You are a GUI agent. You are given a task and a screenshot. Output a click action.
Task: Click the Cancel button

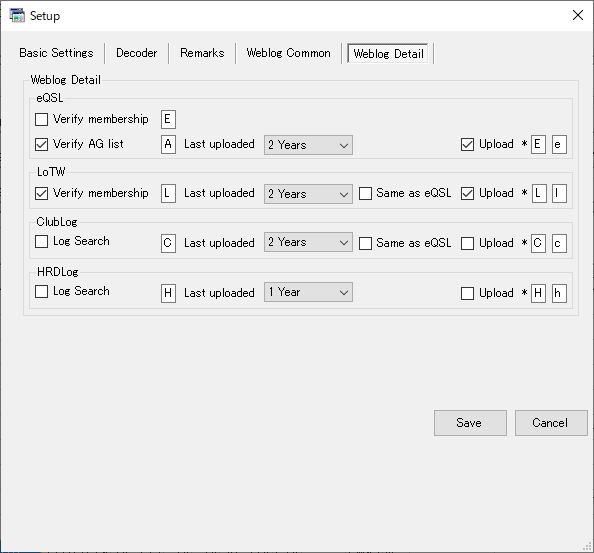(551, 423)
